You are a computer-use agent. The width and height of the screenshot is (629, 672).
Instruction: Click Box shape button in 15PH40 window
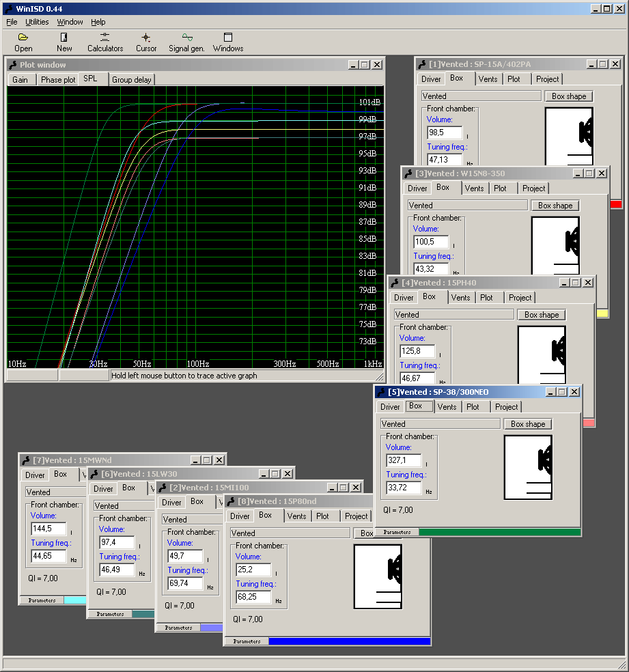(542, 315)
